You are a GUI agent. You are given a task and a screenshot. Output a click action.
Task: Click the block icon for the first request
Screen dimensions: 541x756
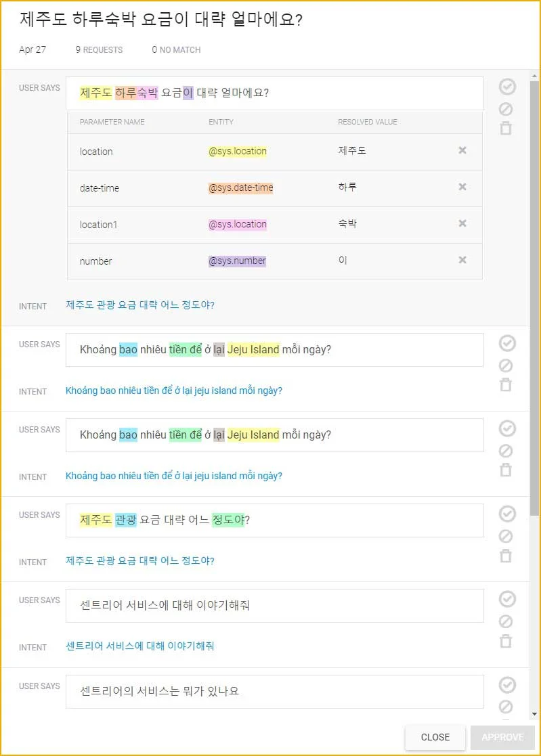click(x=506, y=109)
